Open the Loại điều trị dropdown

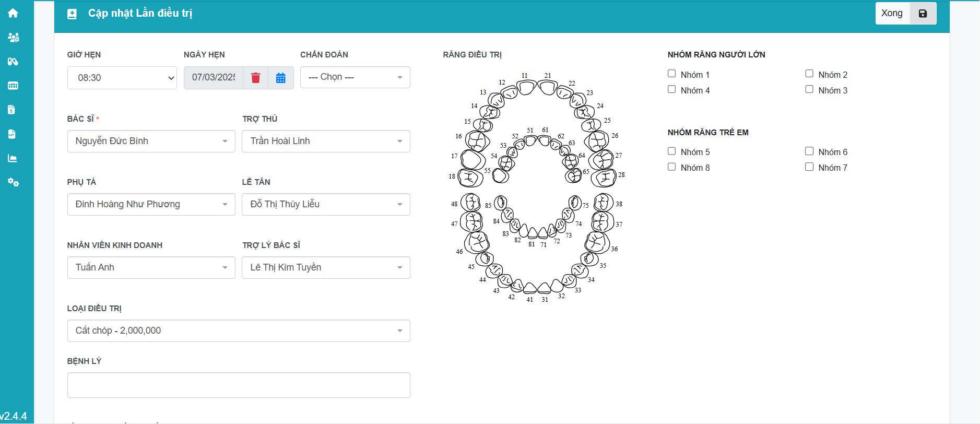coord(238,331)
